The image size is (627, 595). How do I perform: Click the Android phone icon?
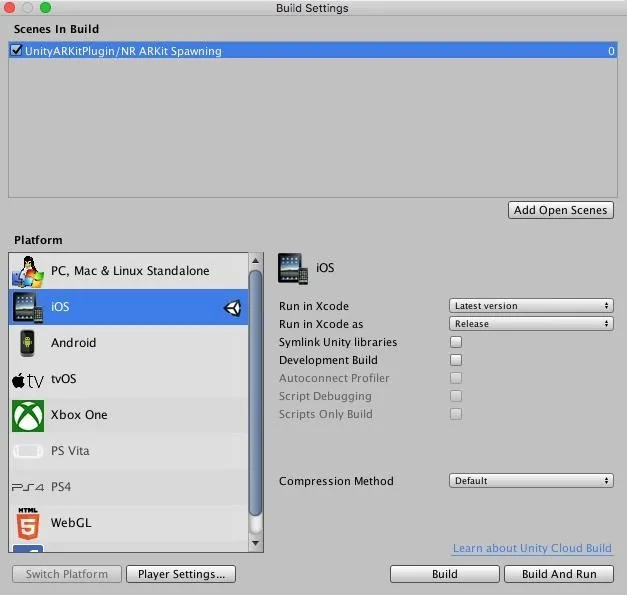(27, 343)
